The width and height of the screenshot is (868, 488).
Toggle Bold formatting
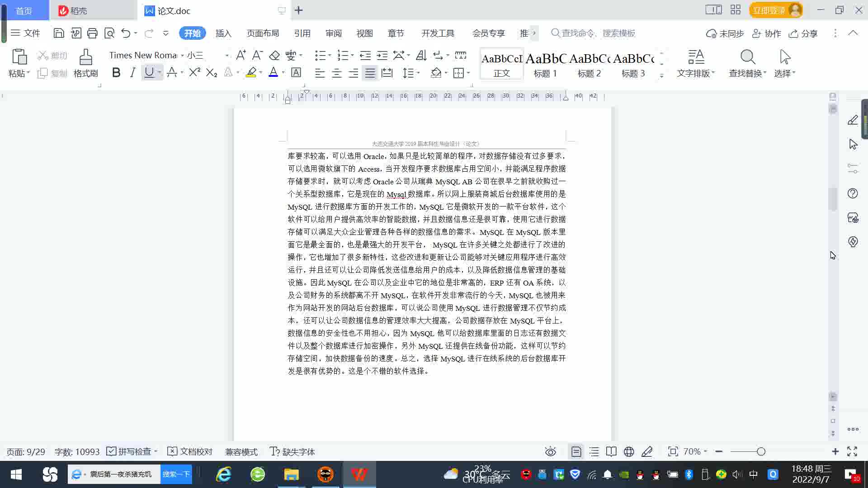[x=116, y=72]
